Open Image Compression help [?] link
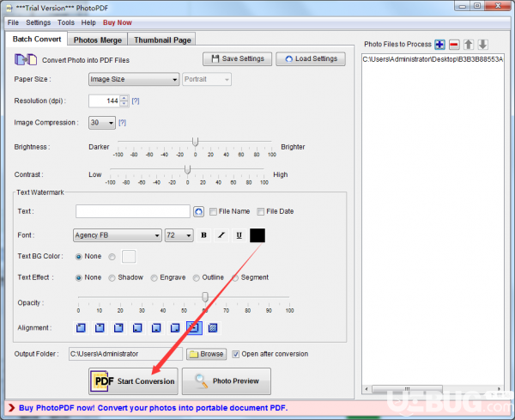The image size is (515, 420). (x=122, y=123)
